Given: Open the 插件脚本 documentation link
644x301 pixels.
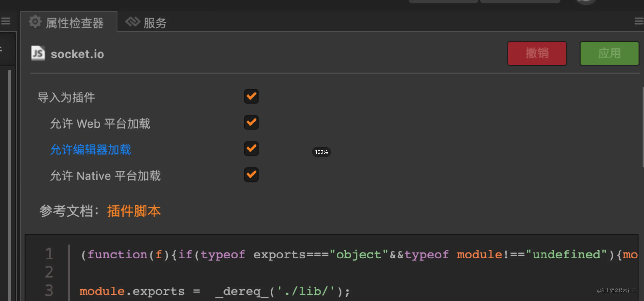Looking at the screenshot, I should 134,211.
